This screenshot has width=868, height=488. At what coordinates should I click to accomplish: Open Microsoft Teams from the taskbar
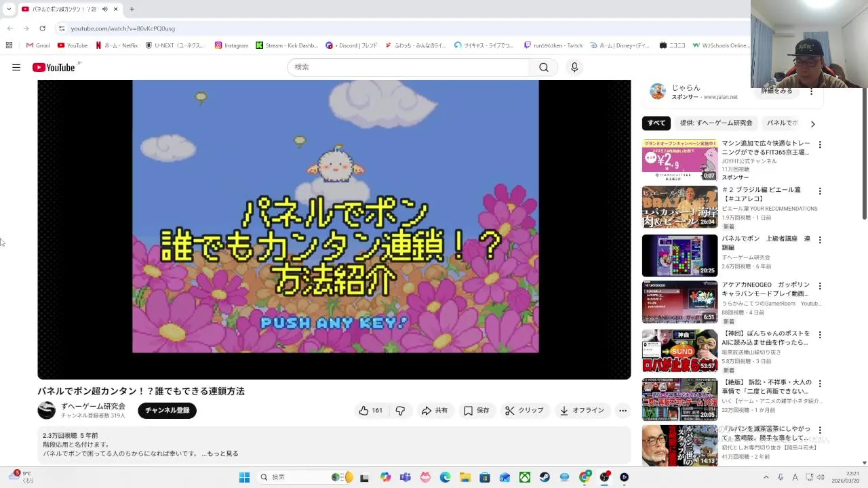(x=406, y=477)
